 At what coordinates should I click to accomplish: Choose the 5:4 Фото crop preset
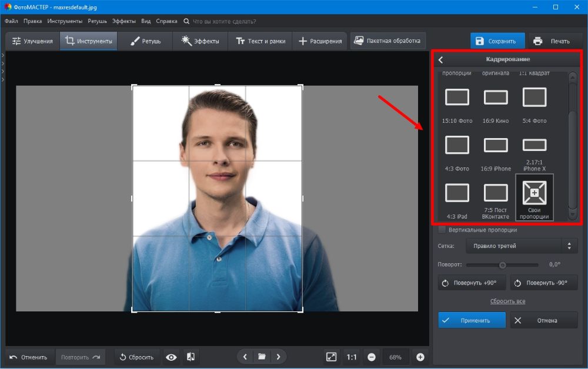(534, 98)
